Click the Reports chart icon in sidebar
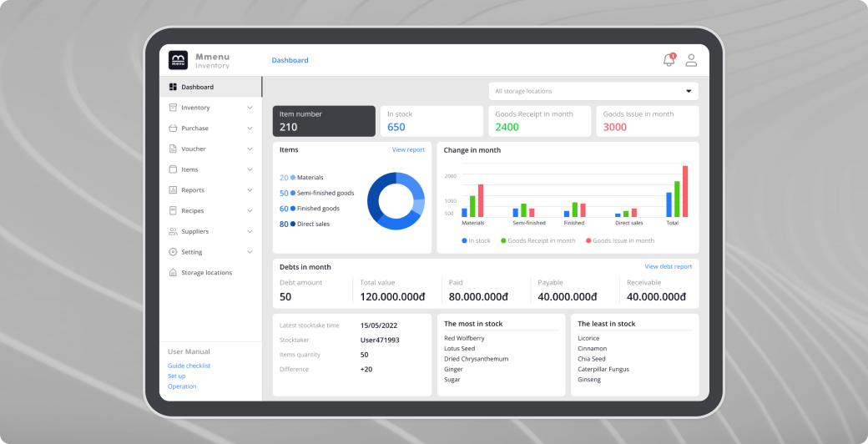This screenshot has height=444, width=868. [x=173, y=190]
